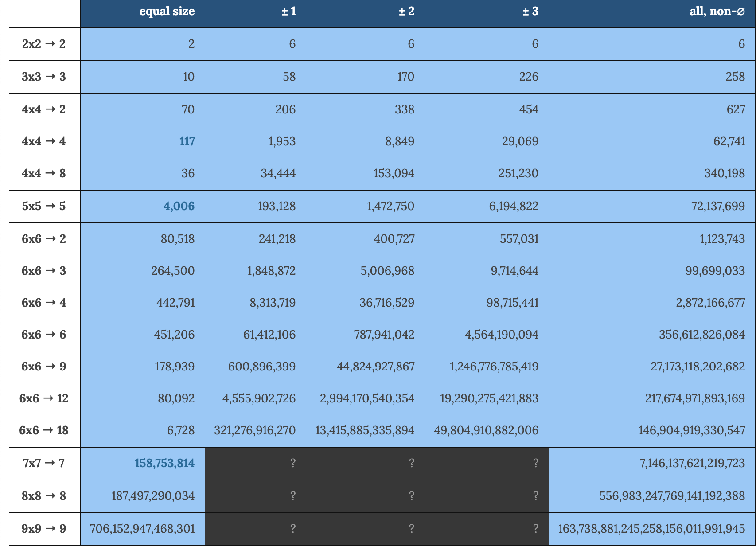Click the value 153,094

click(394, 173)
